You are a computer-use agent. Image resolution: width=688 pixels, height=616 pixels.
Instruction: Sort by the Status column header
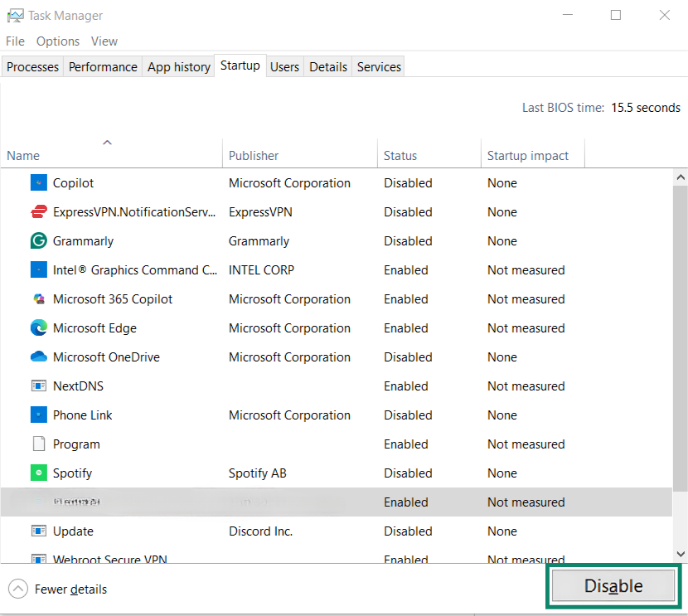click(x=429, y=153)
